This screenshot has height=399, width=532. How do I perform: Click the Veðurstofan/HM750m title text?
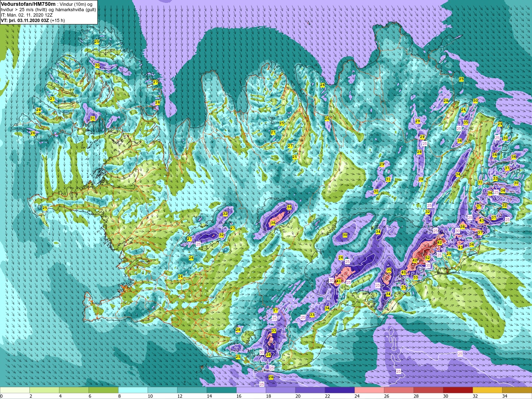point(28,4)
